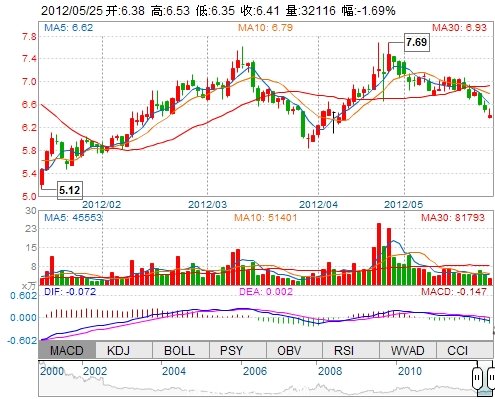Viewport: 495px width, 399px height.
Task: Click the 5.12 low price label
Action: click(x=69, y=190)
